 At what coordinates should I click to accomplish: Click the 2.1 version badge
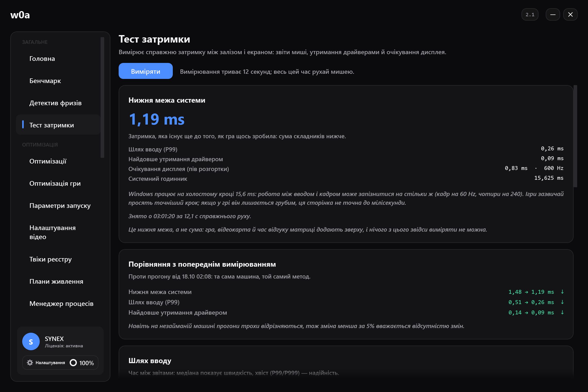coord(530,15)
